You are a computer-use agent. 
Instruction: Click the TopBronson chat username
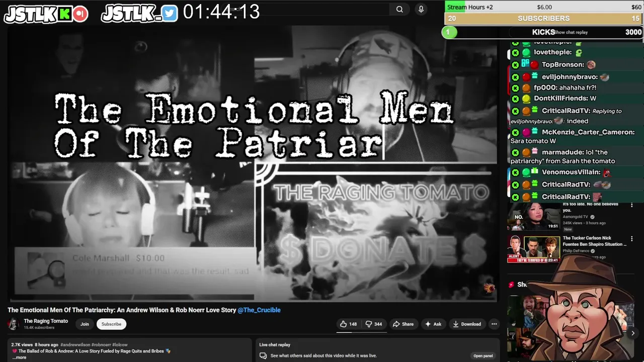(563, 65)
